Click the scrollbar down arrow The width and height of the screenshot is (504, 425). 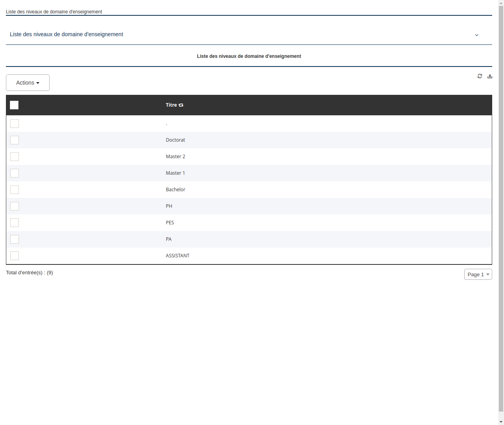pyautogui.click(x=501, y=422)
